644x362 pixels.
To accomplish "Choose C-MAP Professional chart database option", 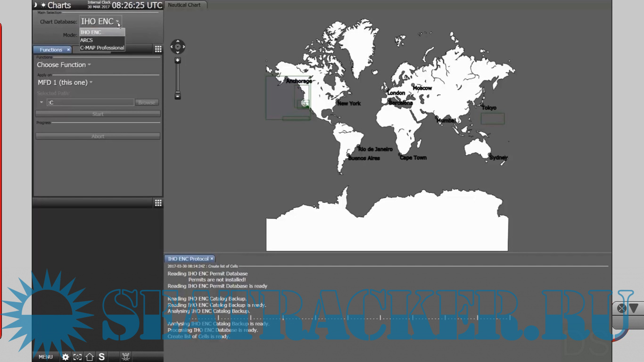I will [102, 48].
